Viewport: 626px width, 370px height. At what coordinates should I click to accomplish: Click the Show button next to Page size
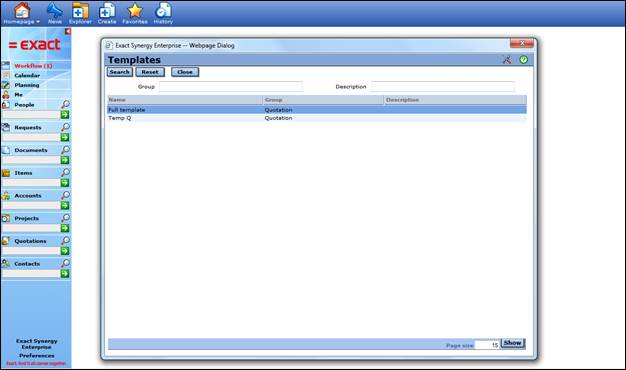tap(513, 343)
